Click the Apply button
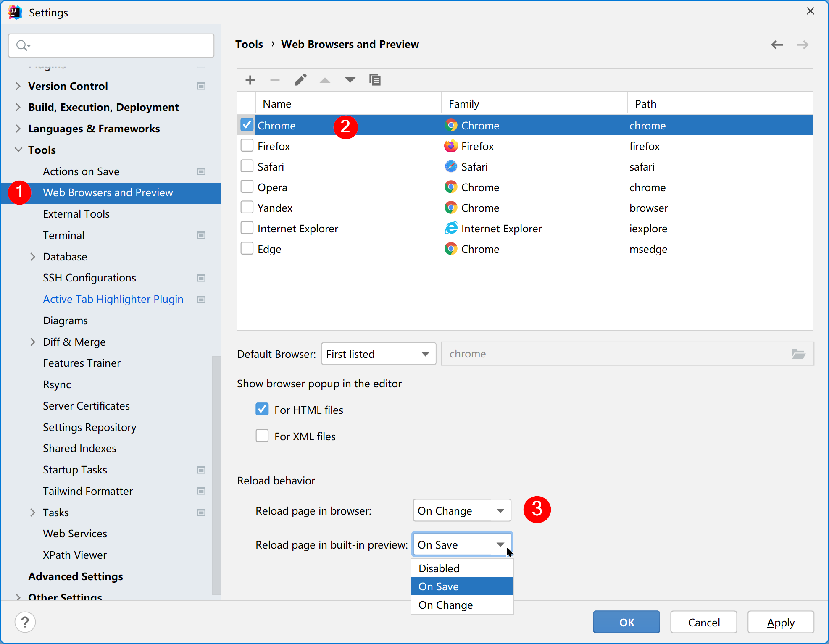 pos(780,622)
